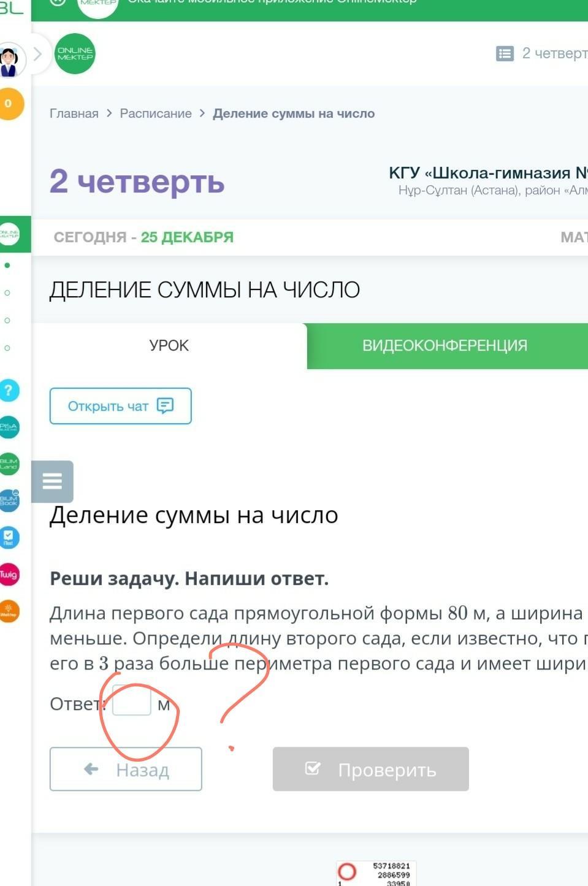Click the Проверить button
The image size is (588, 886).
click(371, 769)
